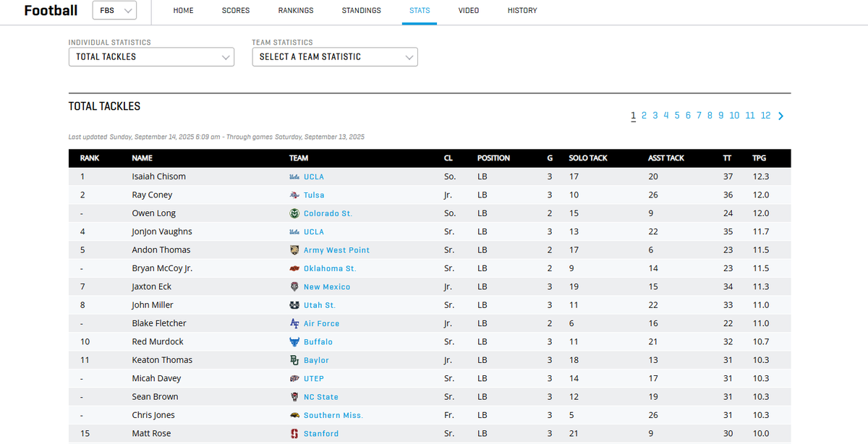868x444 pixels.
Task: Click the Southern Miss. eagle logo
Action: [294, 415]
